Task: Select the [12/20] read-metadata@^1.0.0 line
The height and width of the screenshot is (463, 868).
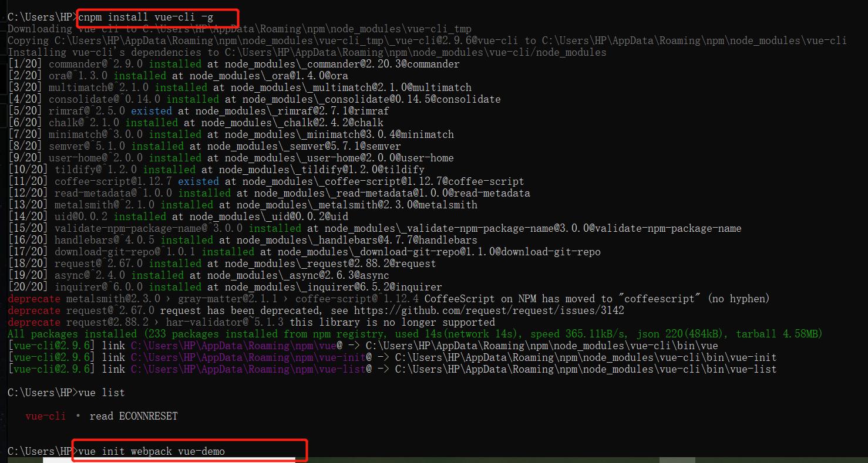Action: pos(269,193)
